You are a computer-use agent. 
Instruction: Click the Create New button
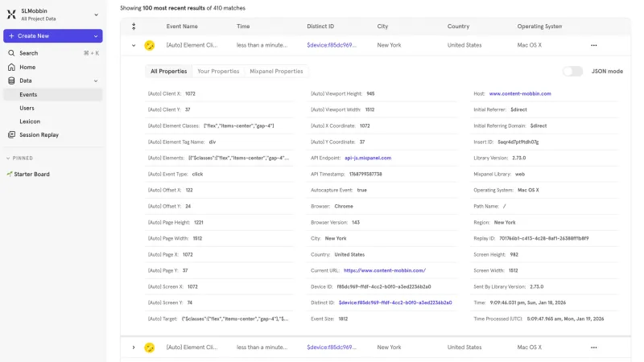[53, 35]
